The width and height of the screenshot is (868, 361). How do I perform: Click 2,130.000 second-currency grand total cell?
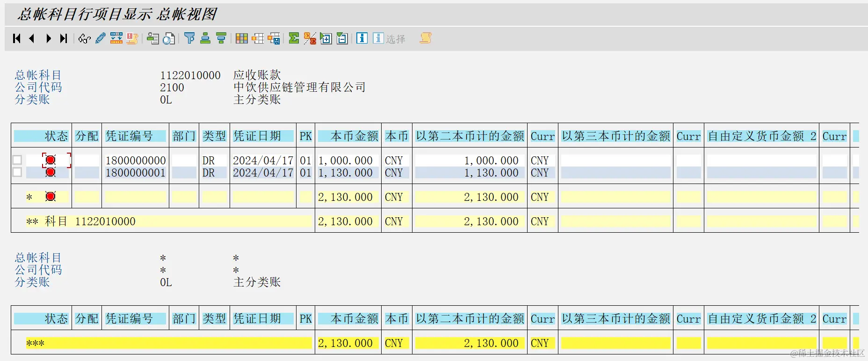(470, 343)
